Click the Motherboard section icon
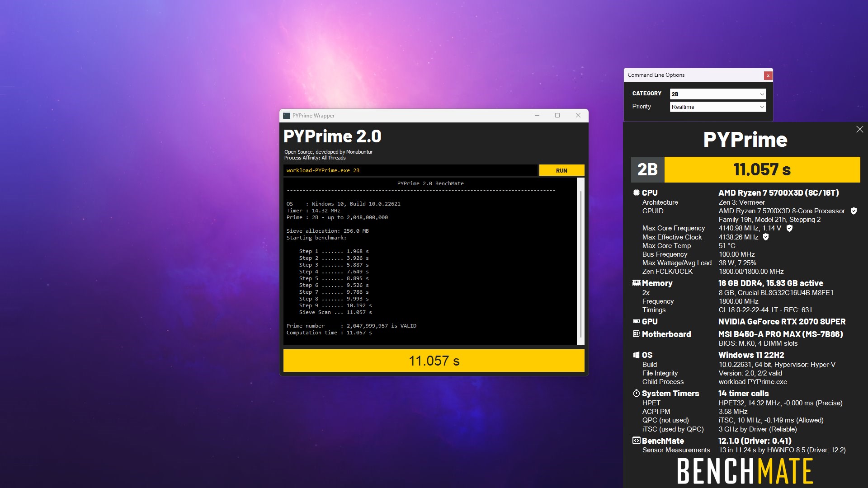The image size is (868, 488). click(636, 334)
